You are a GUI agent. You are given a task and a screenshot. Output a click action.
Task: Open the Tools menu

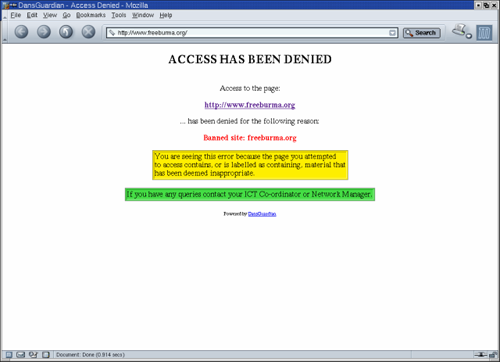pyautogui.click(x=119, y=15)
